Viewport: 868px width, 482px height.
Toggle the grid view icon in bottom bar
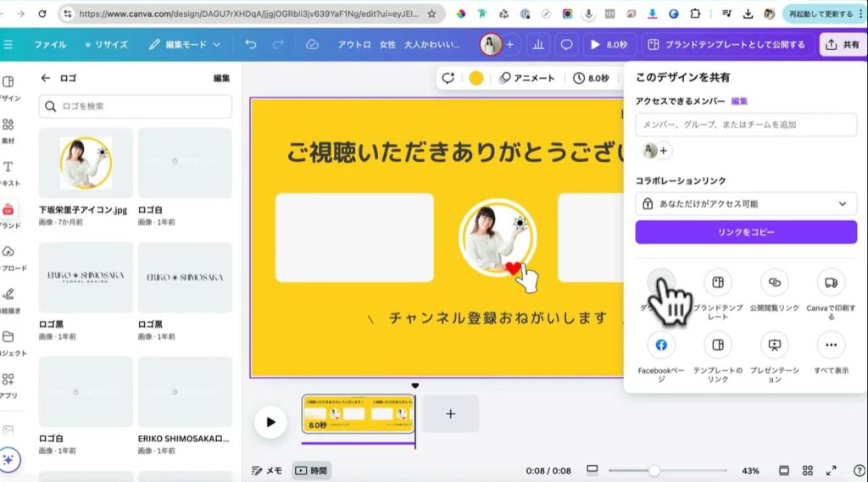[x=808, y=470]
